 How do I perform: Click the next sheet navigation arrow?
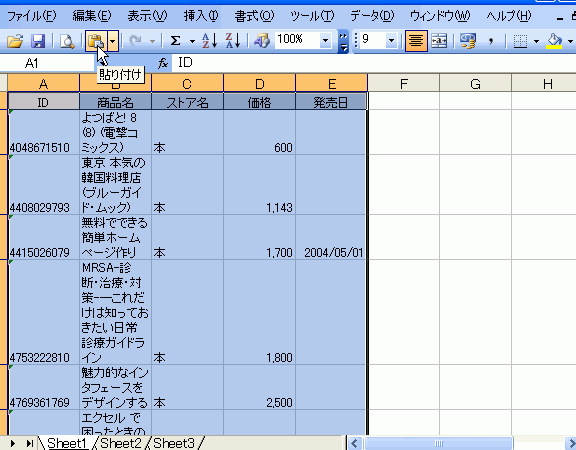pyautogui.click(x=13, y=443)
